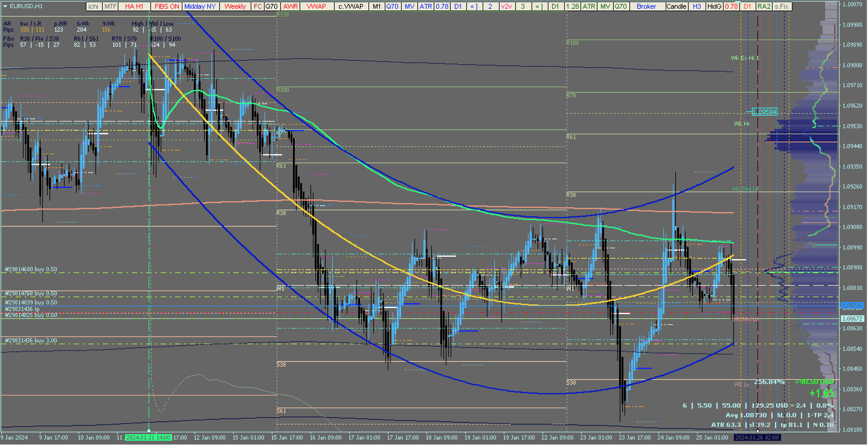Screen dimensions: 868x445
Task: Click the red FC button
Action: click(257, 6)
